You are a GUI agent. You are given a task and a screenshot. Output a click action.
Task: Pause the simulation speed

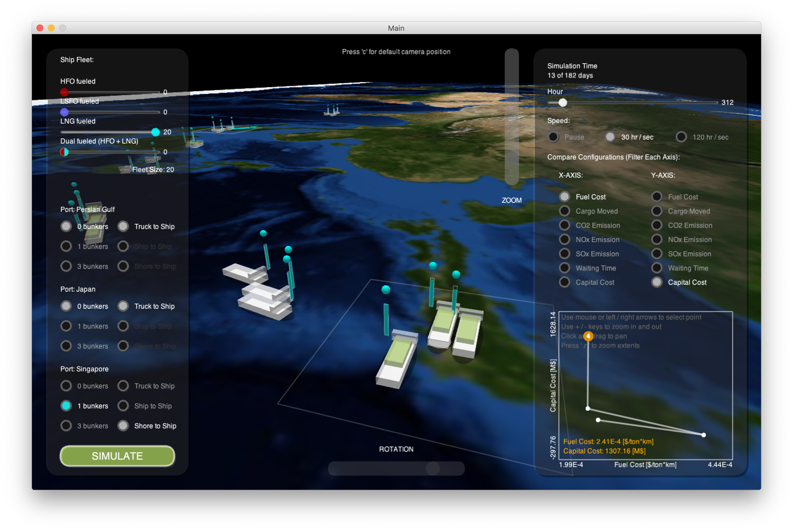point(553,137)
